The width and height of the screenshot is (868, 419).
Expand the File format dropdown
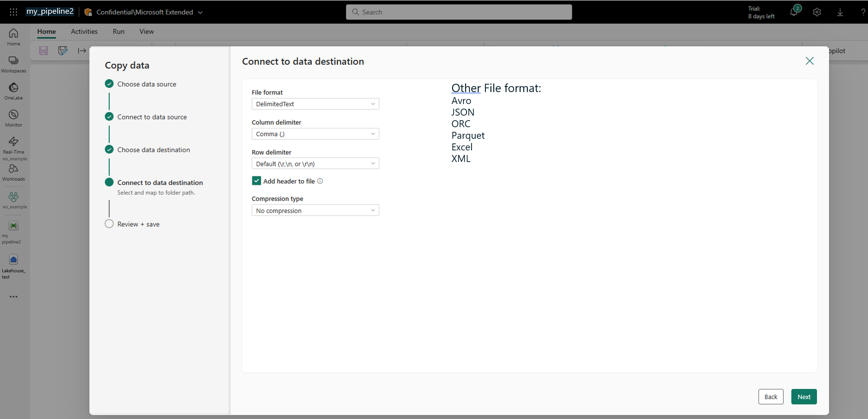[x=315, y=104]
